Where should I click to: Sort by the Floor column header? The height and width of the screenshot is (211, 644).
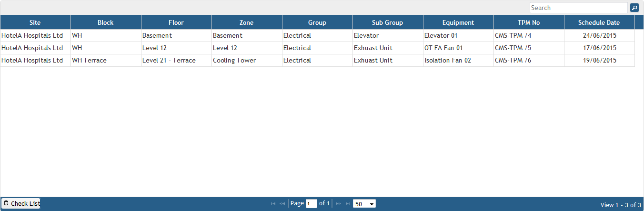click(x=176, y=22)
